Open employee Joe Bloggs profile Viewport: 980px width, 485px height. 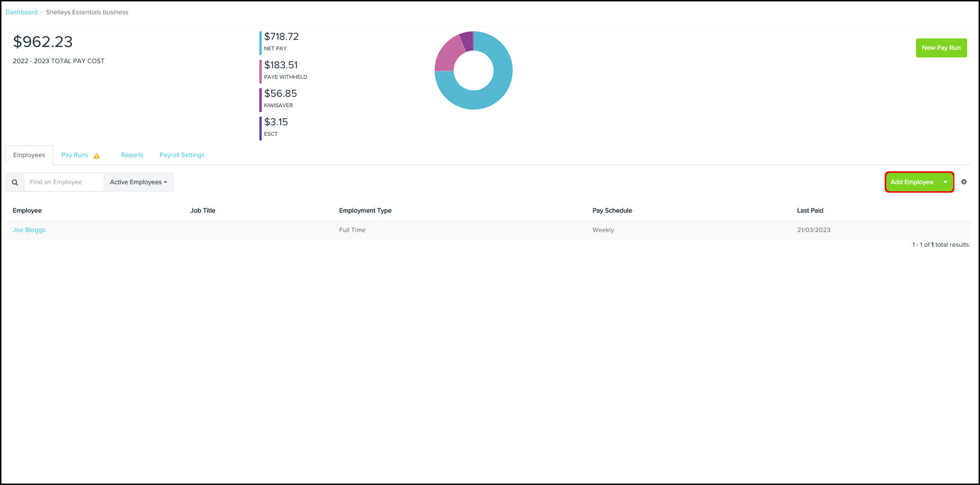[x=29, y=230]
